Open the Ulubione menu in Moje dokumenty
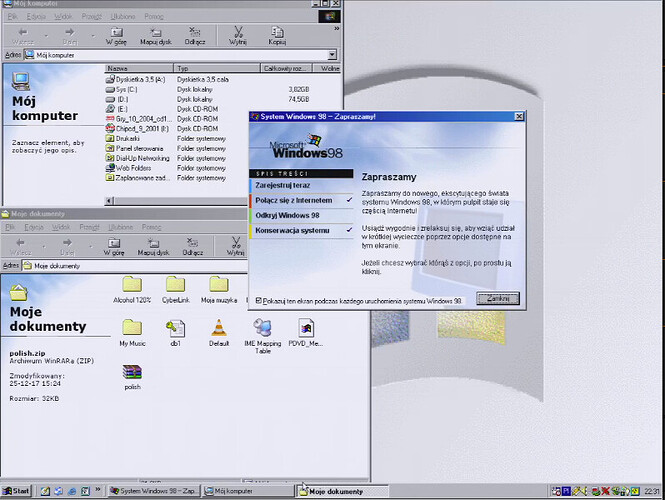The height and width of the screenshot is (500, 665). [121, 227]
